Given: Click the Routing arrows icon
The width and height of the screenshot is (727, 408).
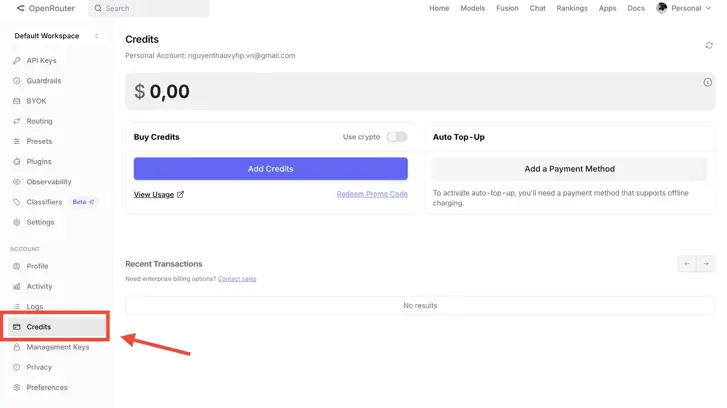Looking at the screenshot, I should click(x=17, y=121).
